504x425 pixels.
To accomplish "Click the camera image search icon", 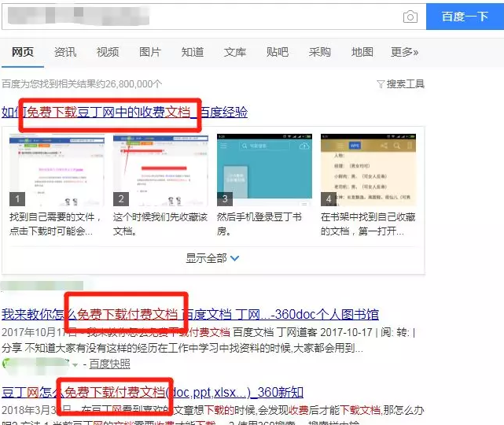I will tap(410, 17).
